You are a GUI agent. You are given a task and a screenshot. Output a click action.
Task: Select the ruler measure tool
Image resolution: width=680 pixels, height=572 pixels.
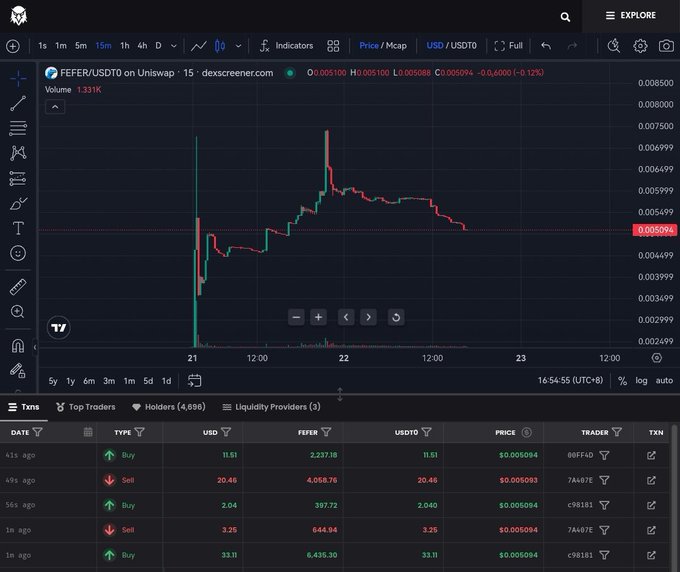tap(18, 287)
